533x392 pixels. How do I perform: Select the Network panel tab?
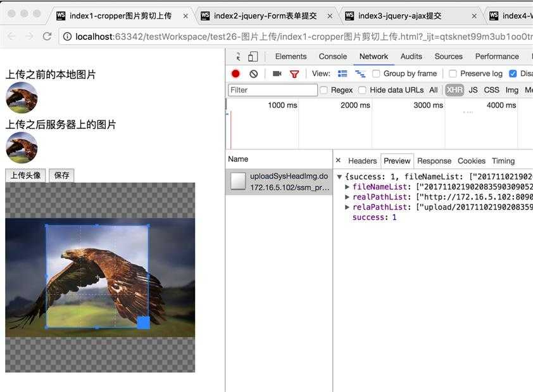[373, 56]
